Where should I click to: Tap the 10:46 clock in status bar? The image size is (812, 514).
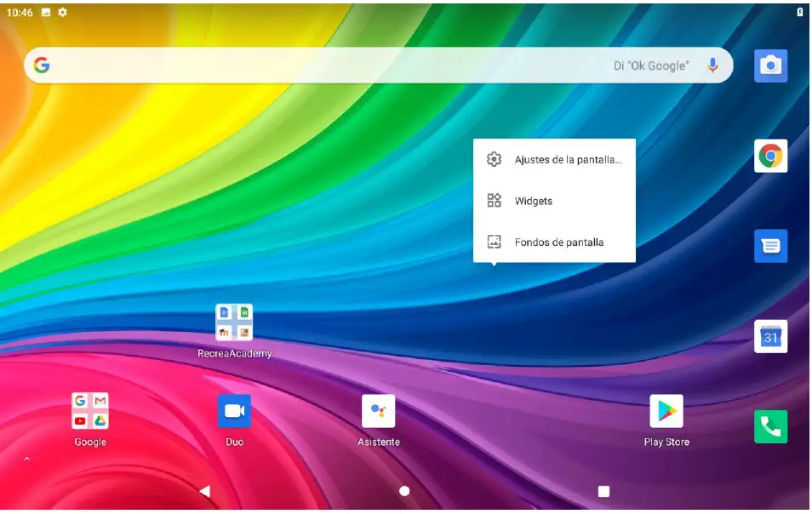point(20,13)
